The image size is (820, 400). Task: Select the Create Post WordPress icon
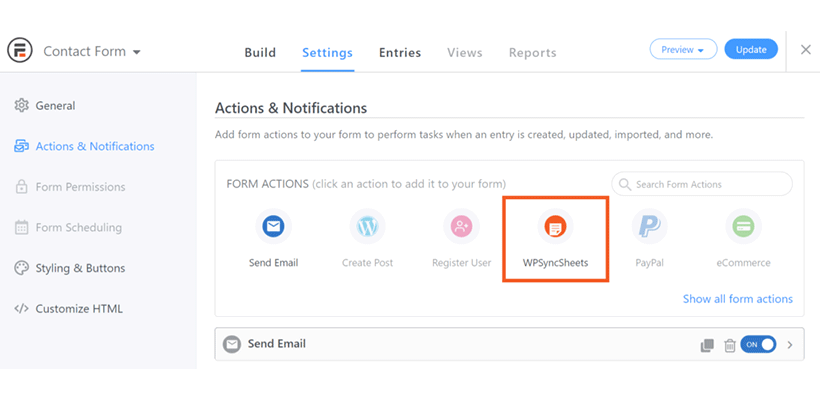367,226
